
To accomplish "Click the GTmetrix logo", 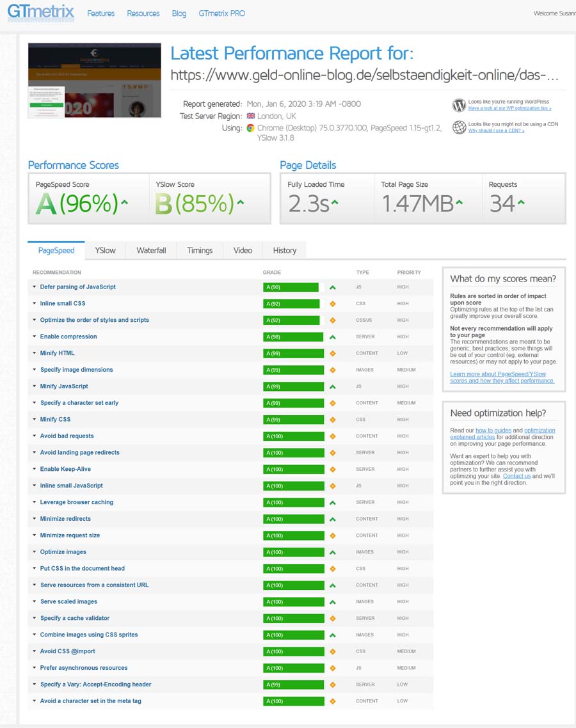I will pyautogui.click(x=41, y=13).
